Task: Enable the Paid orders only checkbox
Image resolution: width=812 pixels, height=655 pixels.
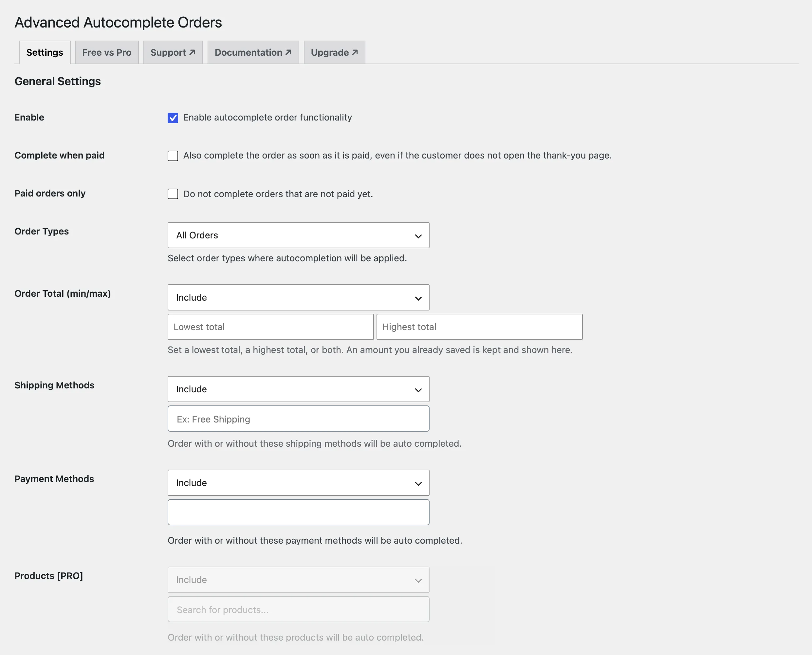Action: [173, 194]
